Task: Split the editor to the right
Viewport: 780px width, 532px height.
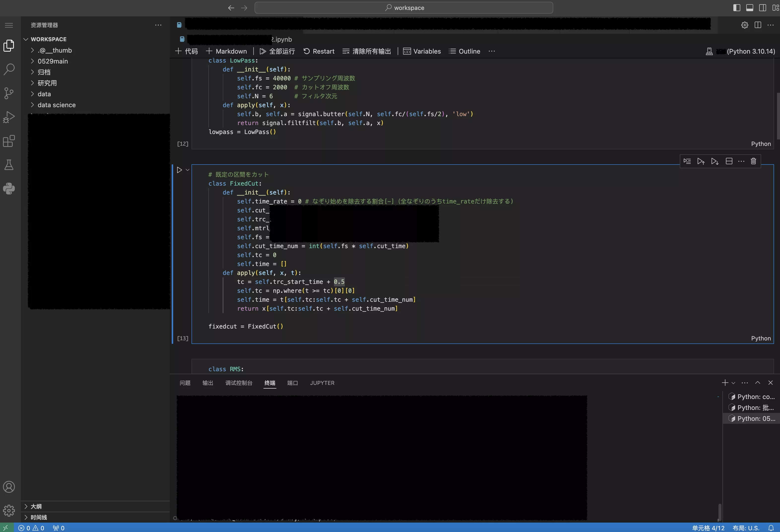Action: click(x=757, y=25)
